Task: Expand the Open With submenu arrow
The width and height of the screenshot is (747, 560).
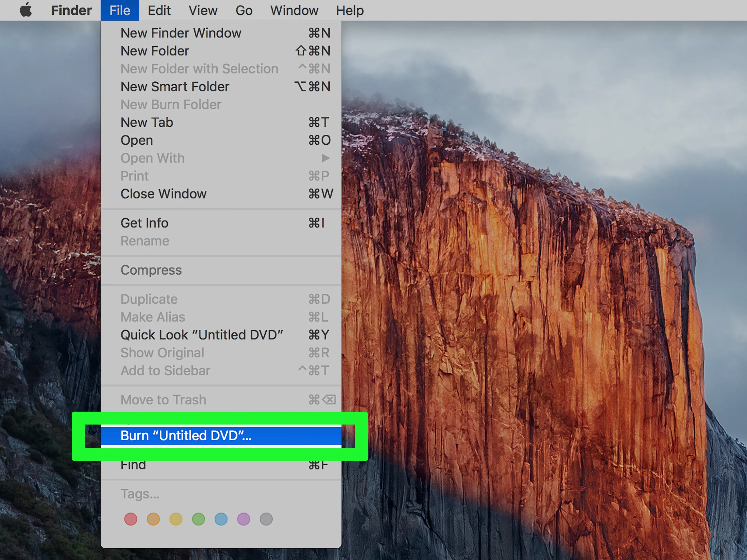Action: [325, 158]
